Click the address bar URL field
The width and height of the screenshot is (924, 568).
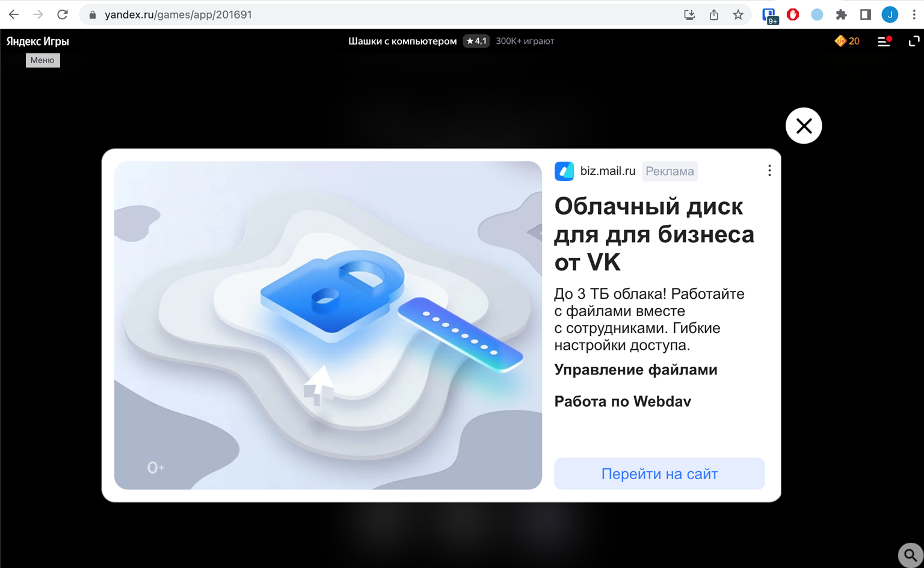(x=385, y=14)
